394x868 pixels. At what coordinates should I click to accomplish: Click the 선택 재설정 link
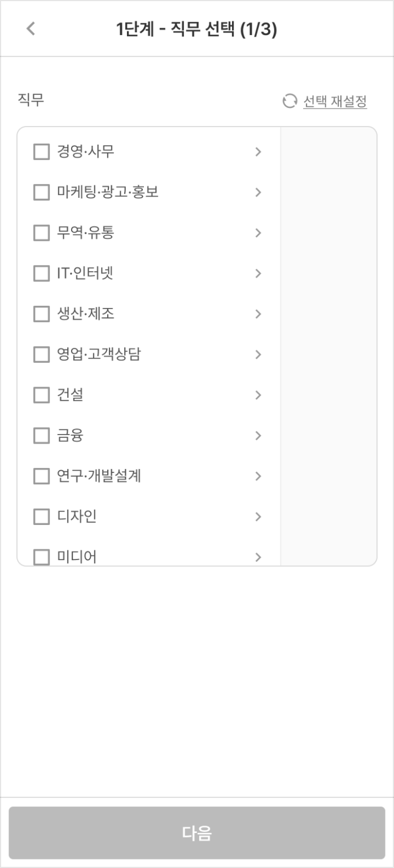pyautogui.click(x=335, y=101)
